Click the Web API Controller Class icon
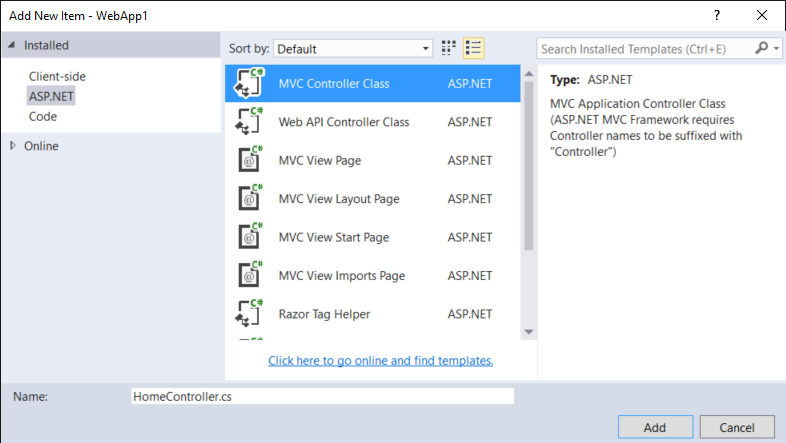The width and height of the screenshot is (786, 443). 249,122
